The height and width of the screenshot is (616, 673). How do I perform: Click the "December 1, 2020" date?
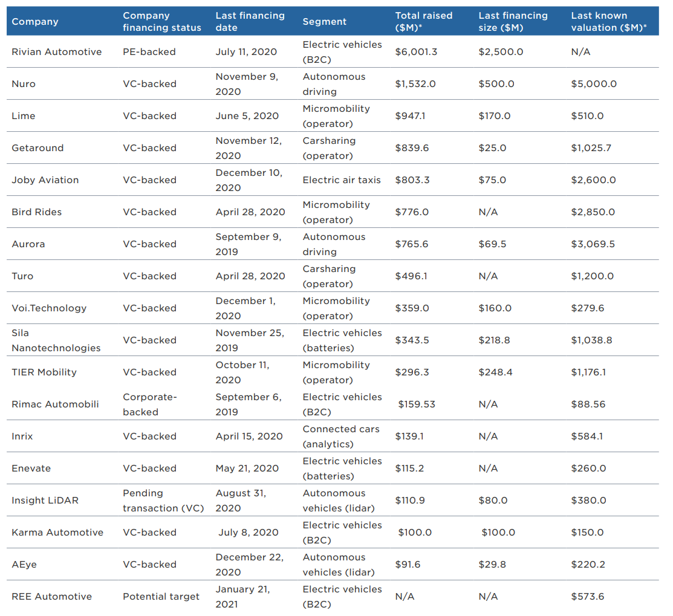point(245,308)
